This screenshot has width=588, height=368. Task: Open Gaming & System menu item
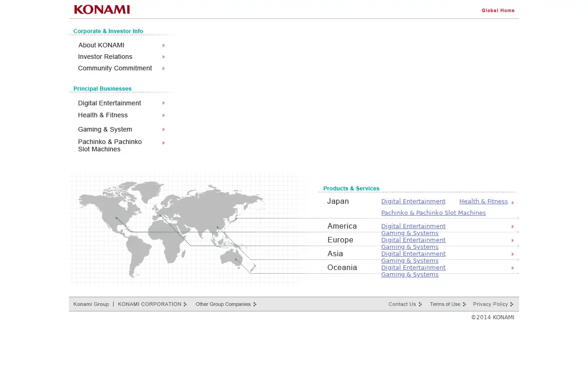(105, 129)
